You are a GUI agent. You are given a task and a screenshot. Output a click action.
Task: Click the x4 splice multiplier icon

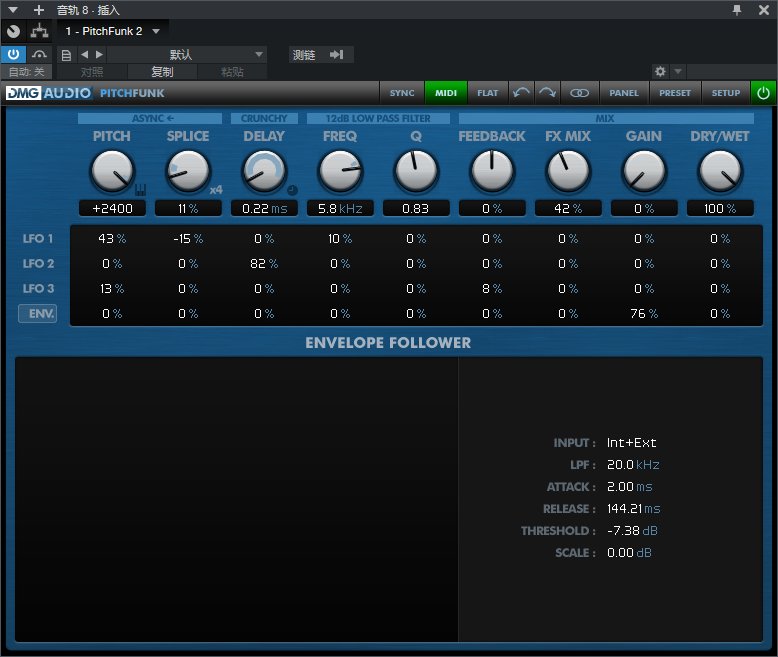[216, 190]
